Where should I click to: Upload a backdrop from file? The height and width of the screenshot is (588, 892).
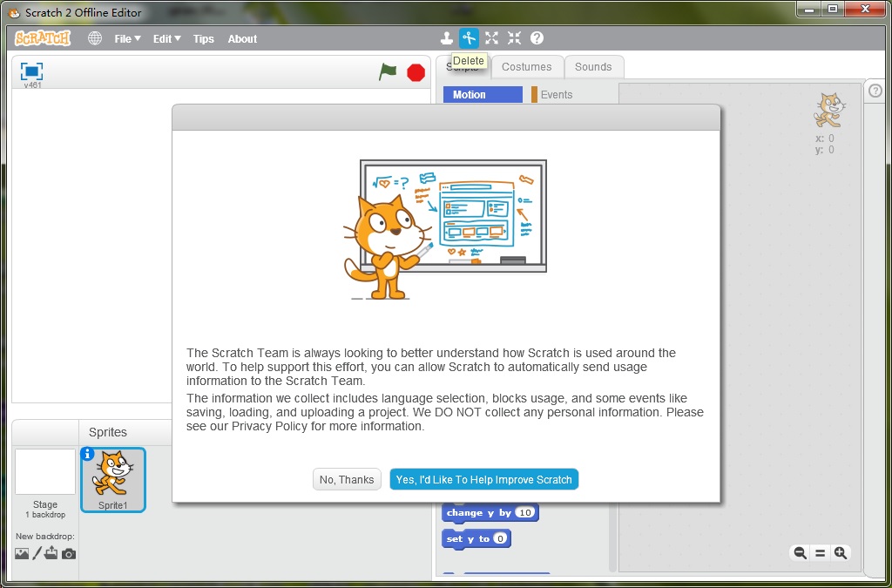tap(51, 553)
